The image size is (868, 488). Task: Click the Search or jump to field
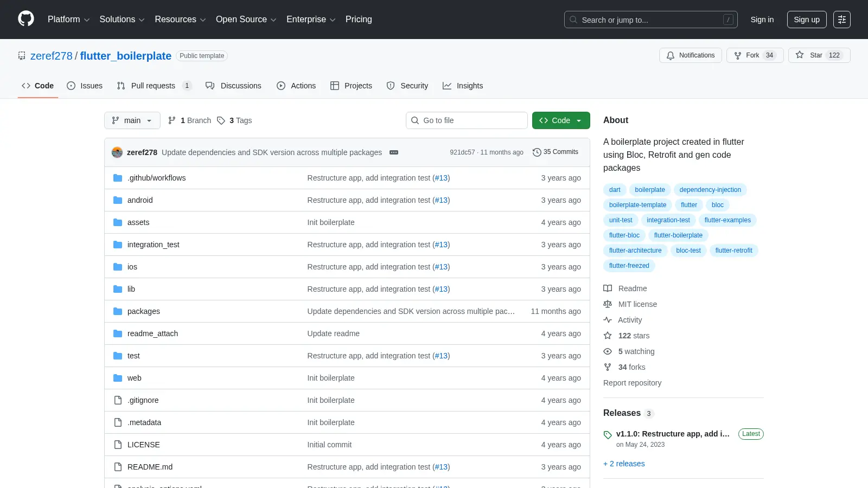tap(651, 20)
